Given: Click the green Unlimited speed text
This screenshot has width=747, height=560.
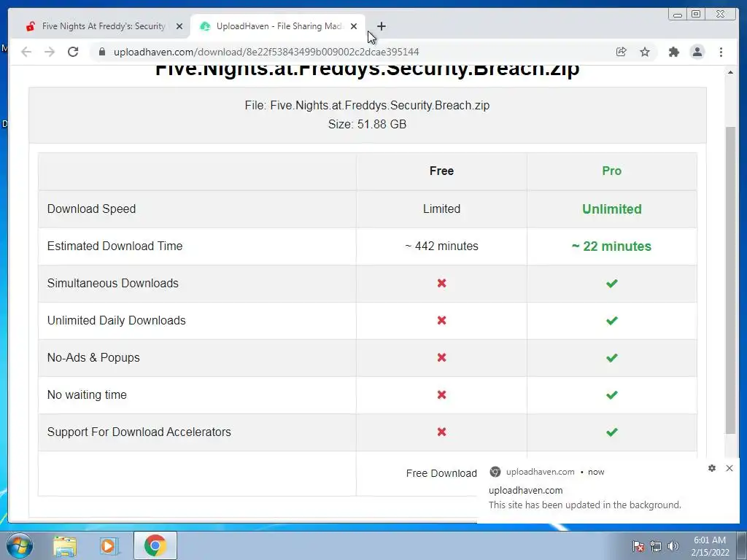Looking at the screenshot, I should [x=612, y=209].
